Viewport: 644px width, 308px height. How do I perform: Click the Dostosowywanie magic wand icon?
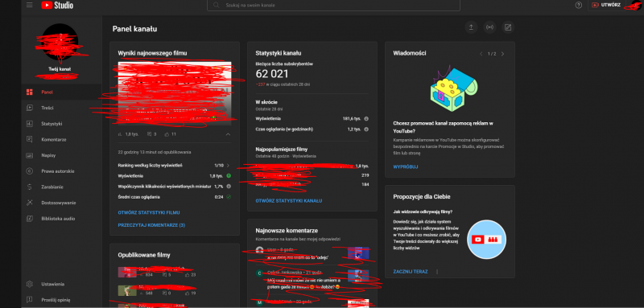tap(30, 203)
